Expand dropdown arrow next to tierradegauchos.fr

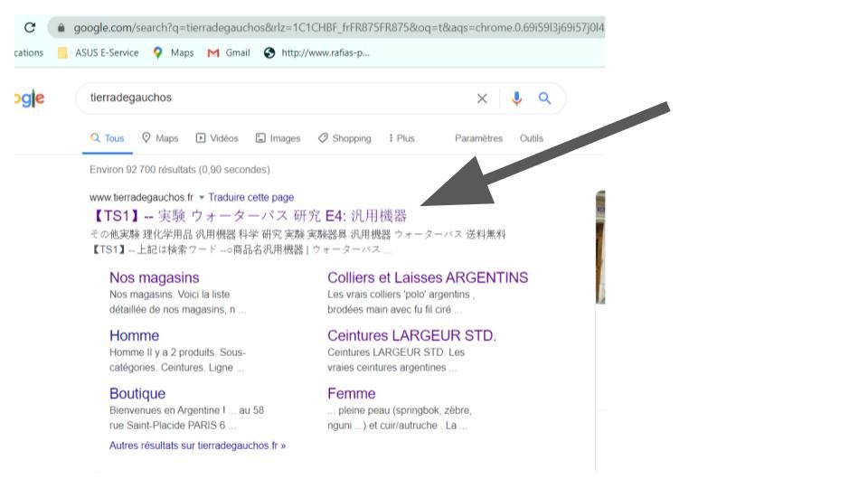point(202,198)
